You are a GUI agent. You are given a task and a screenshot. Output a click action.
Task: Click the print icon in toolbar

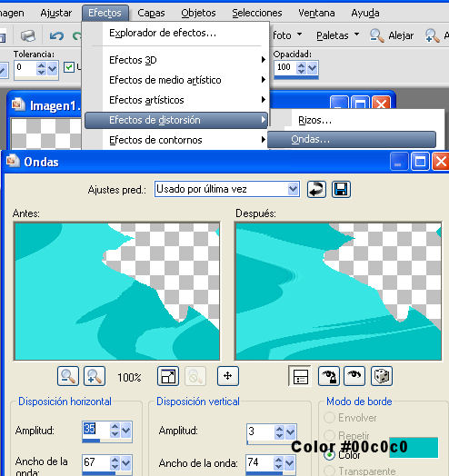[27, 35]
